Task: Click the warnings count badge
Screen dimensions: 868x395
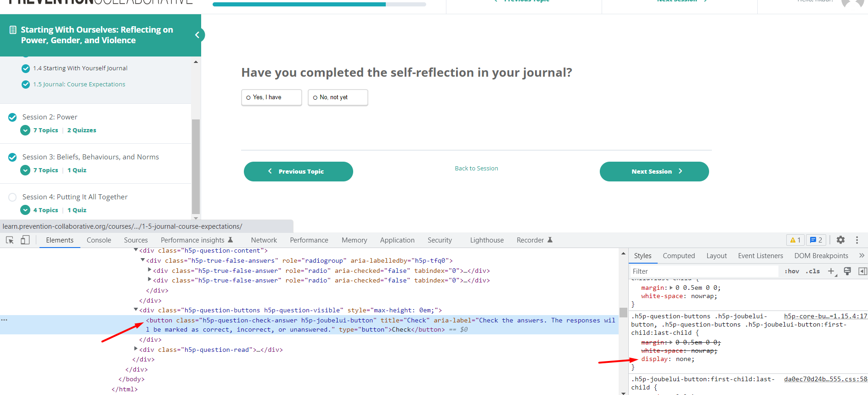Action: tap(795, 240)
